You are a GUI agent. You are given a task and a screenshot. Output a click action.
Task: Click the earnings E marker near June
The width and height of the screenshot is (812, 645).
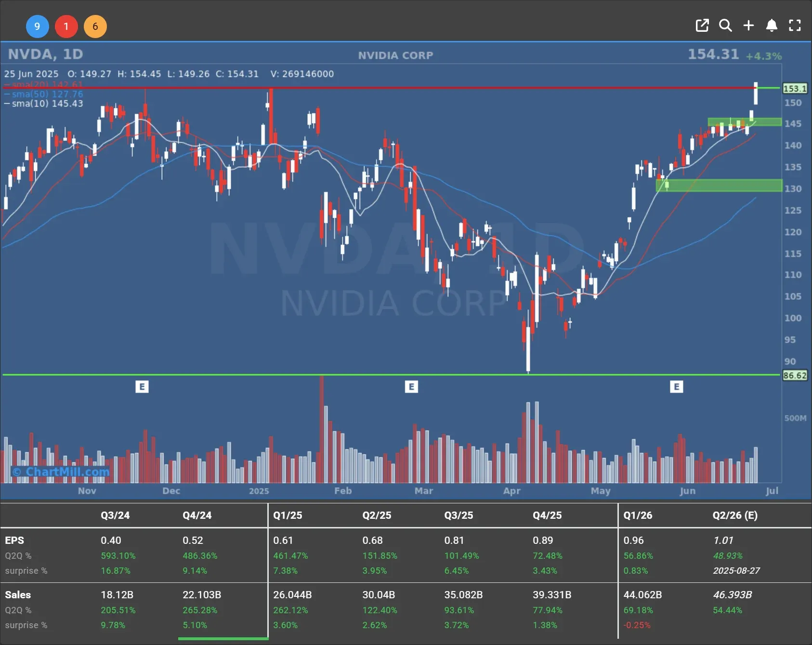pos(676,387)
